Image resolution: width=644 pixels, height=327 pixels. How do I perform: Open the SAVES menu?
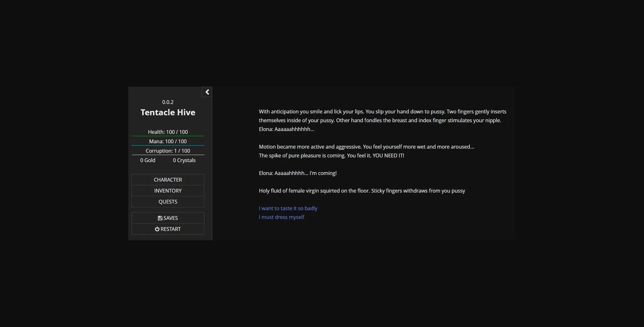click(168, 218)
